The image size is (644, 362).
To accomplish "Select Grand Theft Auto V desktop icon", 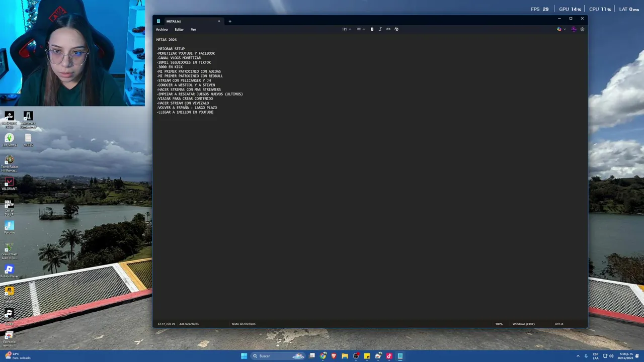I will click(x=9, y=251).
